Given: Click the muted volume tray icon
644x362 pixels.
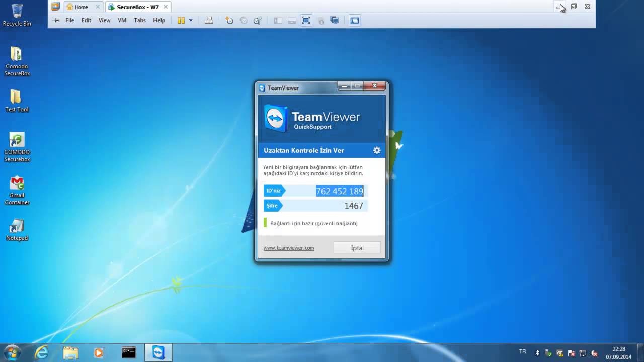Looking at the screenshot, I should point(594,353).
